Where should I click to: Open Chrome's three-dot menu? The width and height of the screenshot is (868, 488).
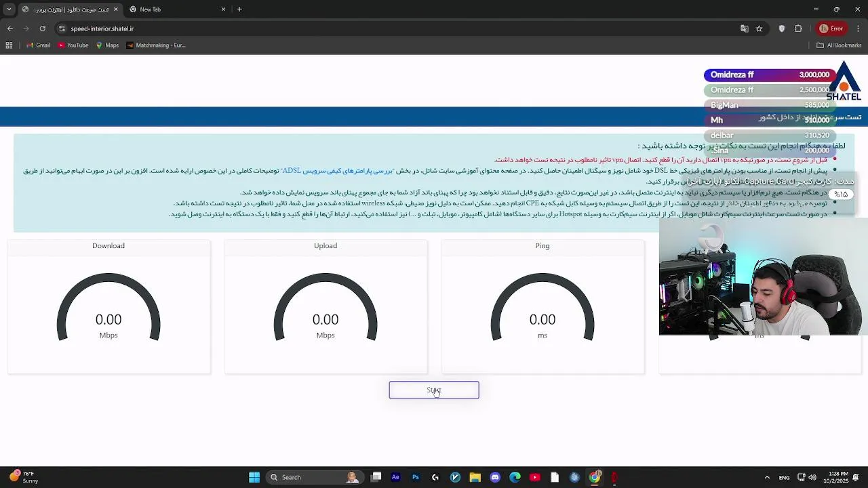point(859,28)
